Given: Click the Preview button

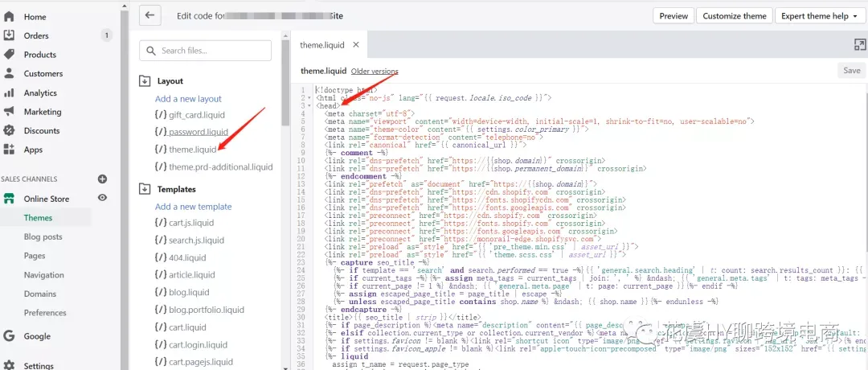Looking at the screenshot, I should (x=674, y=16).
